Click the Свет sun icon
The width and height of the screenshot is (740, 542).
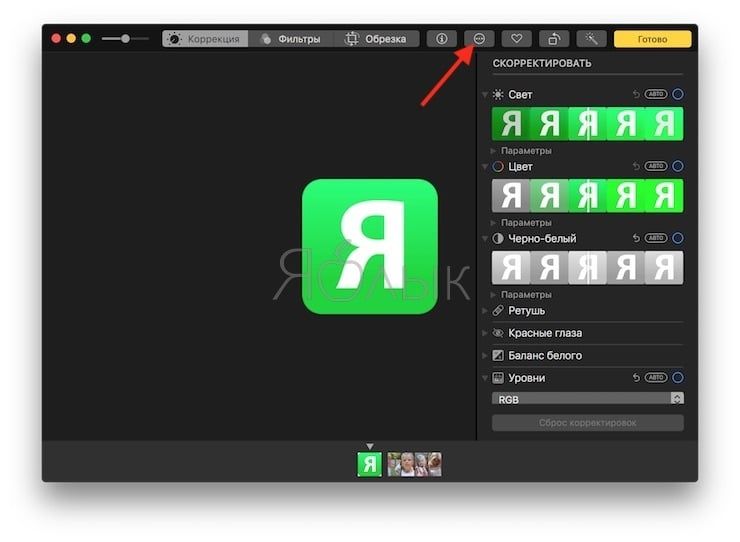click(x=498, y=94)
